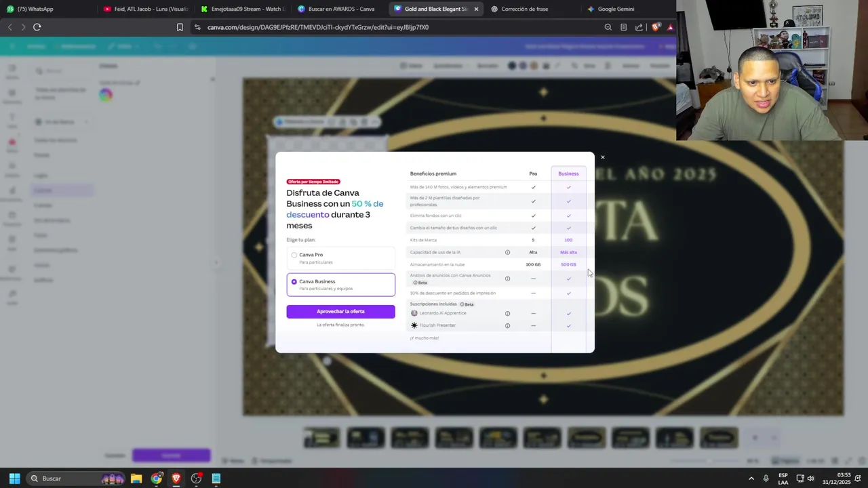Show hidden system tray icons
The image size is (868, 488).
(x=751, y=479)
